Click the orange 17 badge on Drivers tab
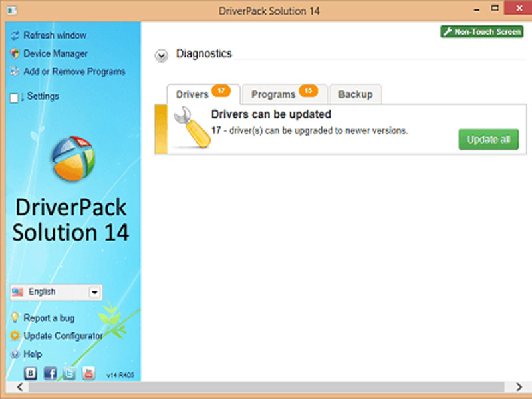This screenshot has width=532, height=399. 221,90
